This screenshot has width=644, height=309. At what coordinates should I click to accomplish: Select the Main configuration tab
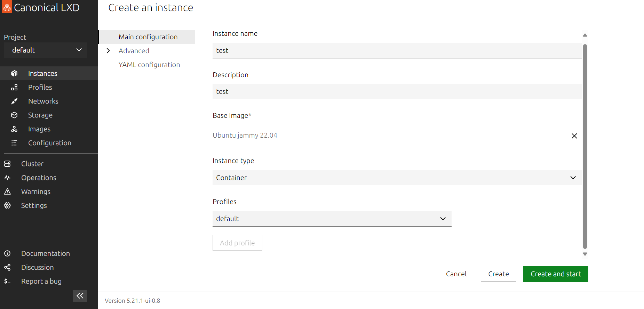point(147,37)
